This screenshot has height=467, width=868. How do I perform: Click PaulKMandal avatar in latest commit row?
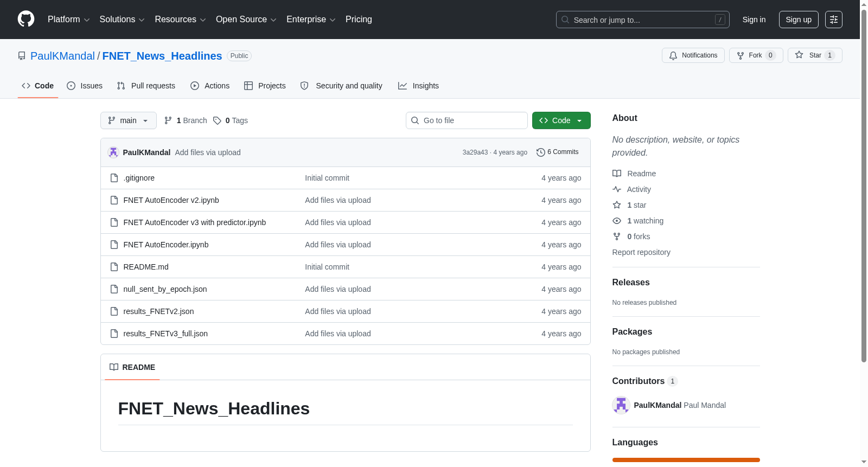coord(113,152)
